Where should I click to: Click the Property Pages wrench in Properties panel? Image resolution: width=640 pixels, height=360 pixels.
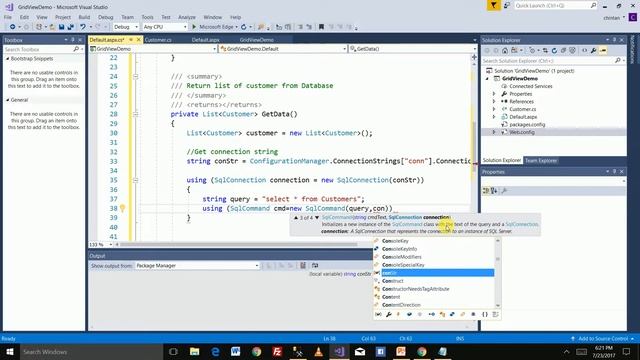(504, 191)
